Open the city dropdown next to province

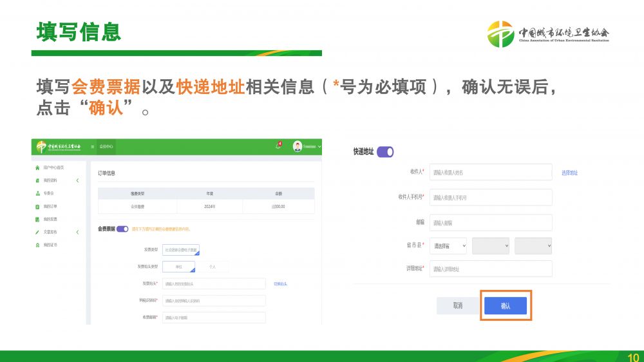[x=490, y=245]
